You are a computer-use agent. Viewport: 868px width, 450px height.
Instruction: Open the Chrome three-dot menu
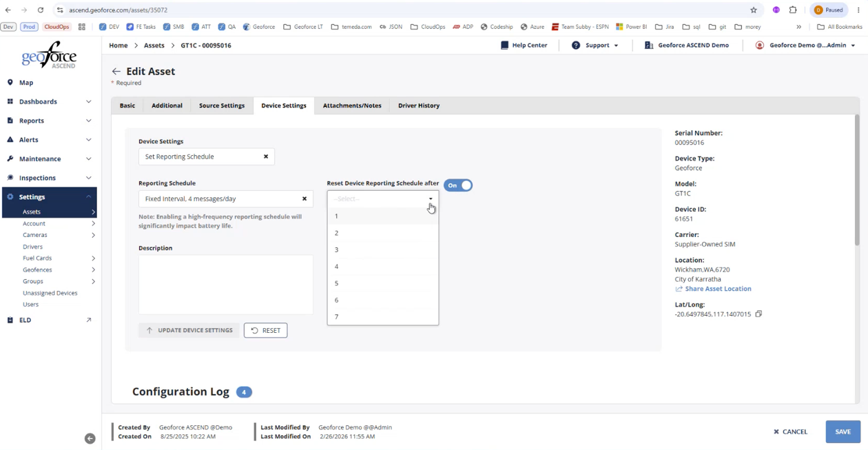[858, 10]
